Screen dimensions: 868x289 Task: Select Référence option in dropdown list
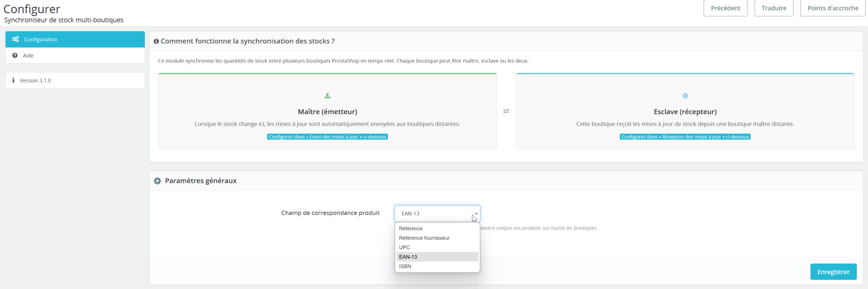click(x=437, y=228)
